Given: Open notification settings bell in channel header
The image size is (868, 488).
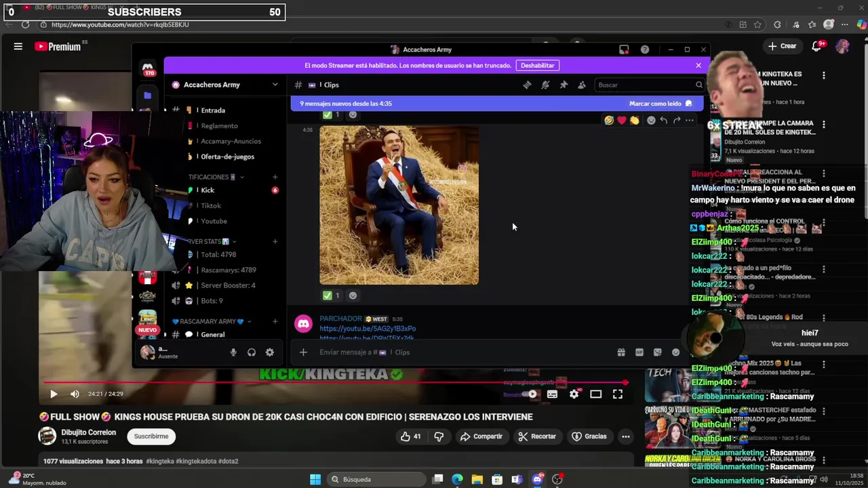Looking at the screenshot, I should click(545, 85).
